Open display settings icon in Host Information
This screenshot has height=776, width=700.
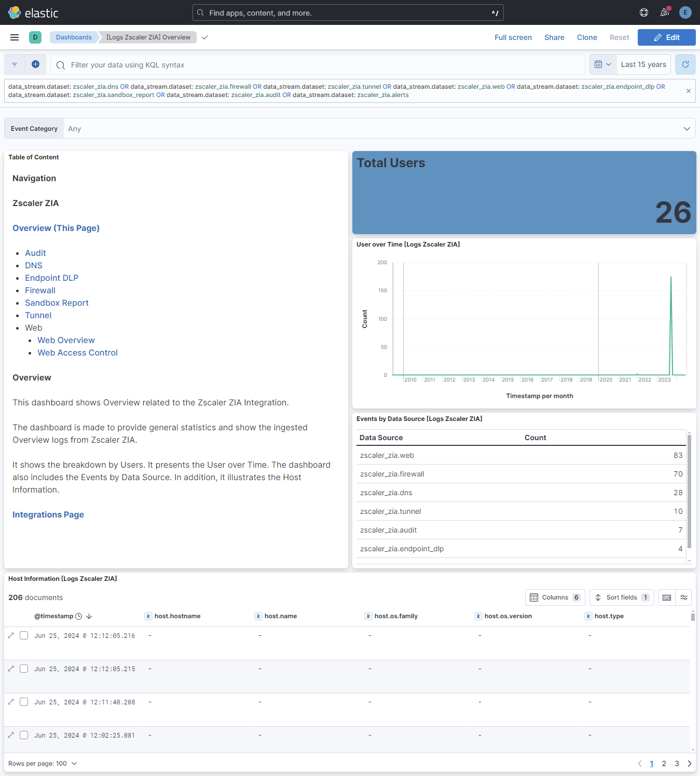(684, 597)
